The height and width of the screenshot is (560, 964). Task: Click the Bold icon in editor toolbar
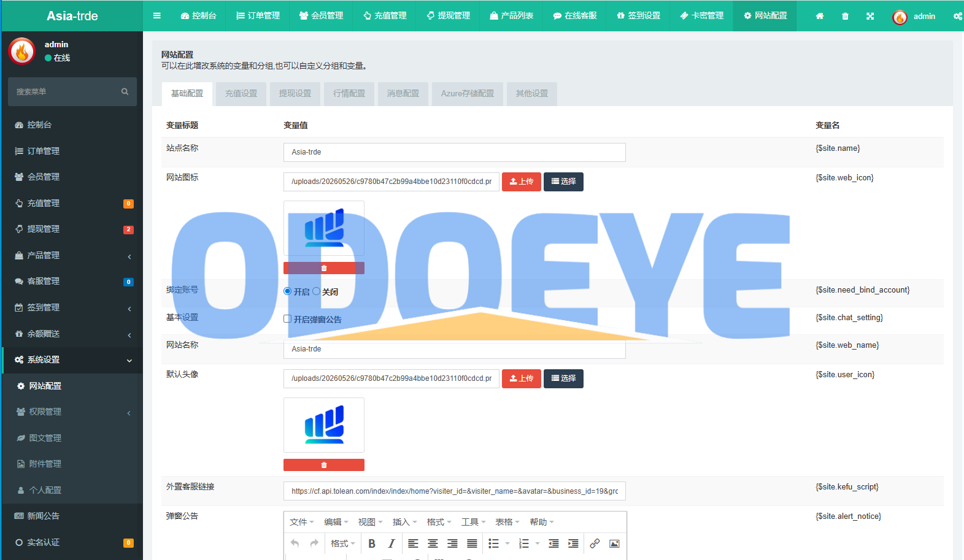point(372,543)
